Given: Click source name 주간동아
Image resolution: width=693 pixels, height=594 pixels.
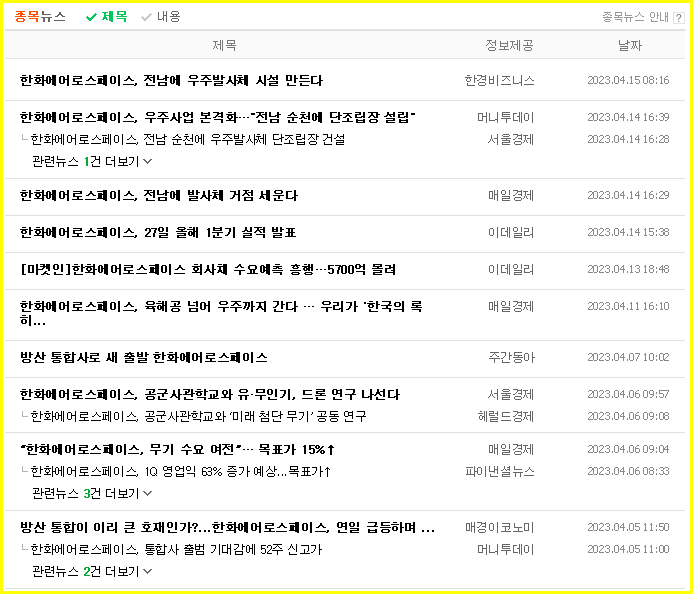Looking at the screenshot, I should coord(511,357).
